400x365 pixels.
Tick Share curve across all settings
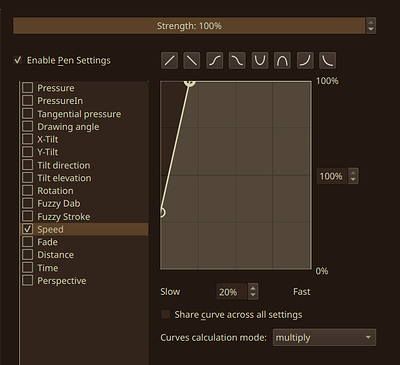click(165, 314)
